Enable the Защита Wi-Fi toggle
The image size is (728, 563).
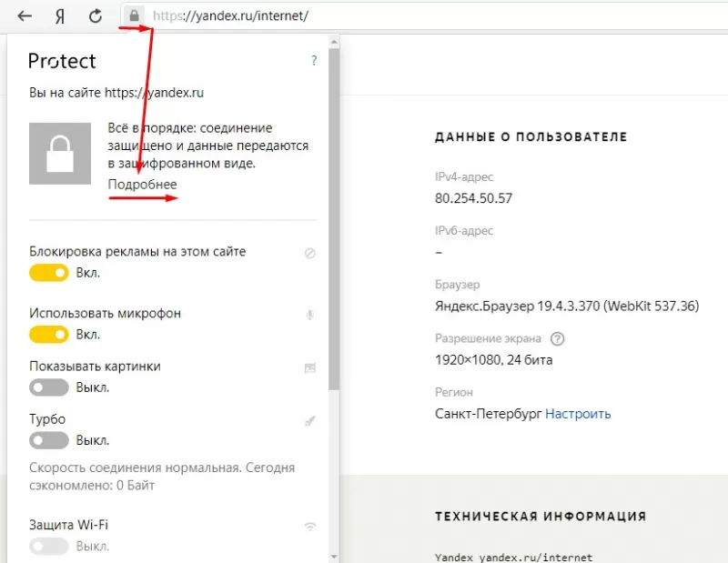[x=49, y=546]
